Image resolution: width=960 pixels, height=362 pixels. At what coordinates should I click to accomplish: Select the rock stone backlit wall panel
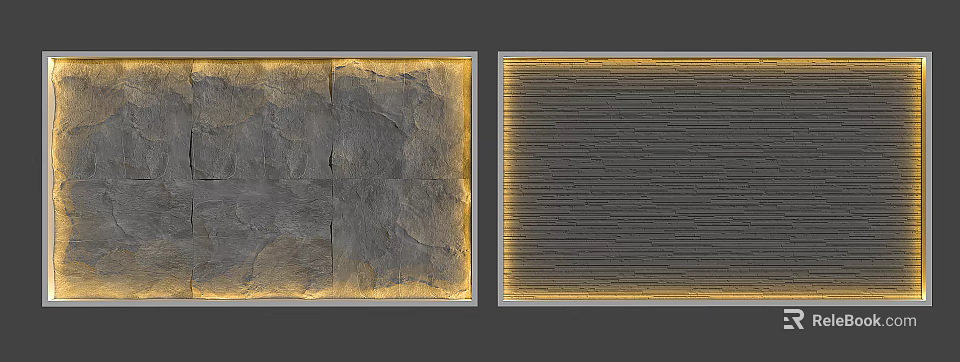(x=260, y=179)
